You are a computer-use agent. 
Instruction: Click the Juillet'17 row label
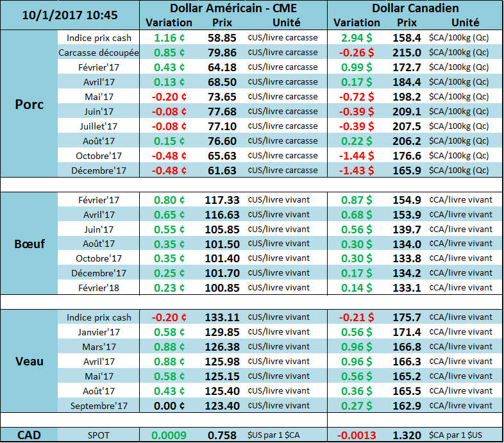[x=99, y=126]
